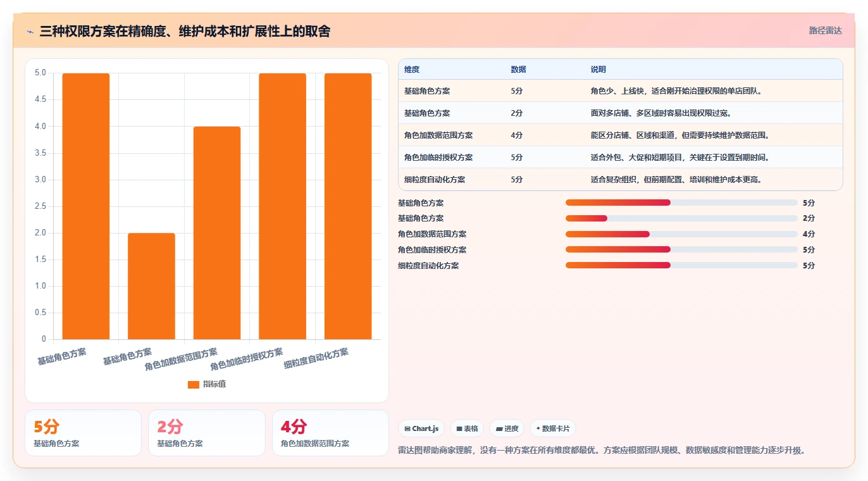This screenshot has height=481, width=868.
Task: Click x-axis label 细粒度自动化方案 under chart
Action: 316,359
